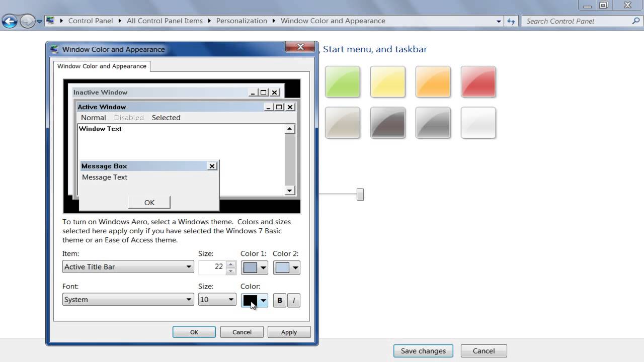Click the Personalization breadcrumb
This screenshot has width=644, height=362.
pos(242,21)
